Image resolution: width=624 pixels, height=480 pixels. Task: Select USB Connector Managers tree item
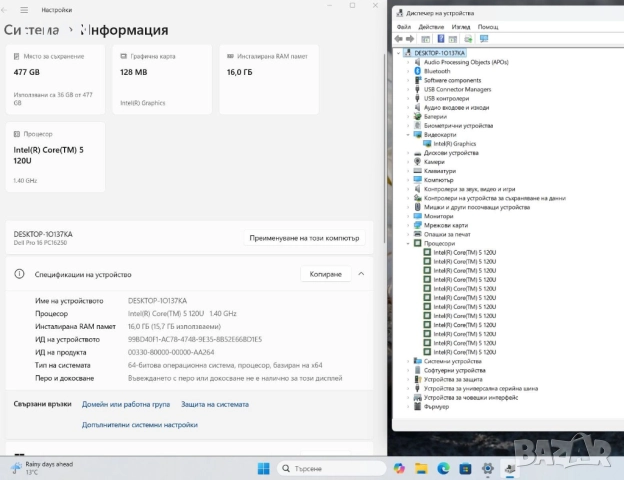(457, 89)
